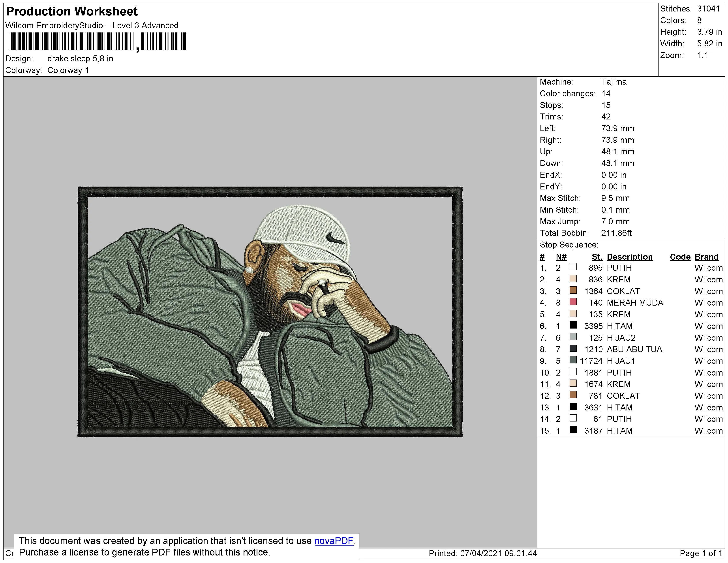Click the Colors value 8
Screen dimensions: 728x563
coord(699,20)
